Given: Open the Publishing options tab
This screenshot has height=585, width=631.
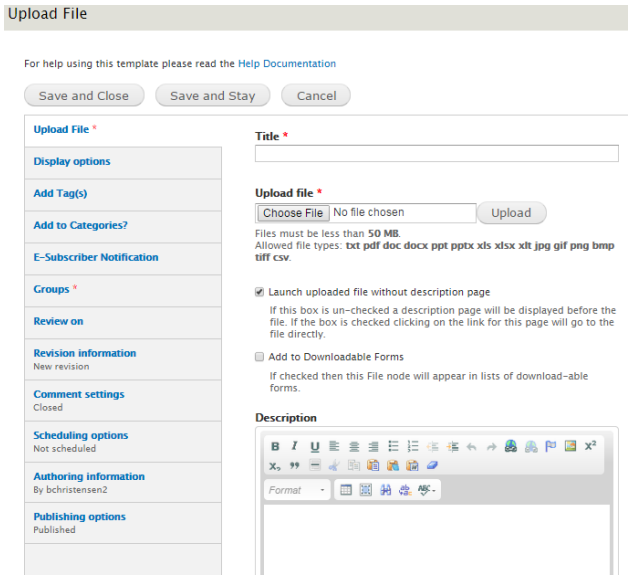Looking at the screenshot, I should (123, 523).
